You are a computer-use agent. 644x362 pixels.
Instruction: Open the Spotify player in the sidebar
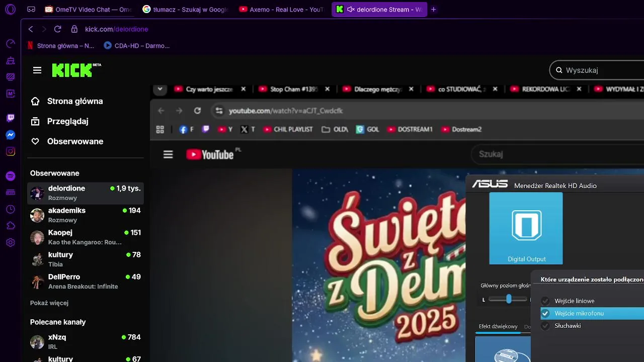pyautogui.click(x=10, y=176)
